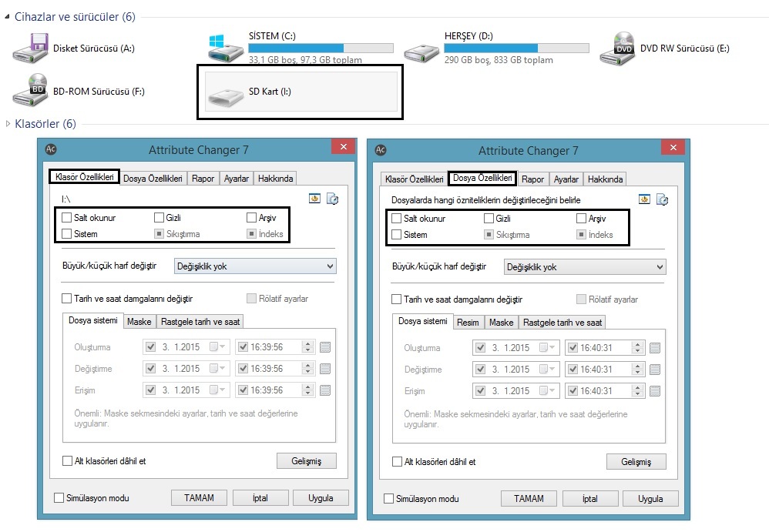
Task: Click Değiştirme time stepper in right window
Action: point(637,370)
